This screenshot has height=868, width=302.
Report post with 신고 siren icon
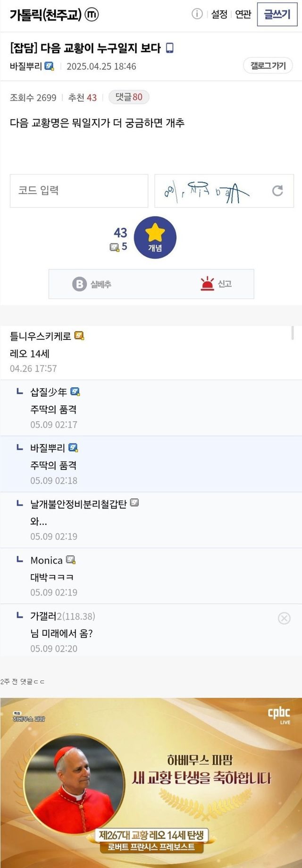pyautogui.click(x=216, y=284)
